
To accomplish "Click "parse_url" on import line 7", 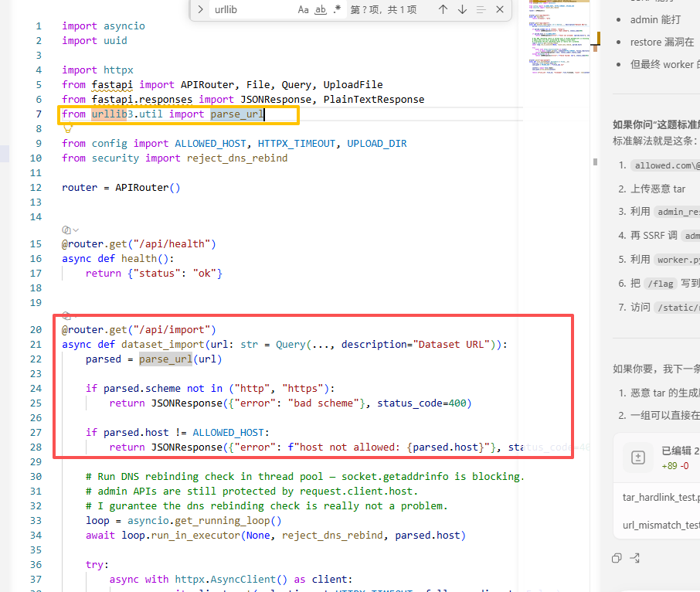I will tap(237, 114).
